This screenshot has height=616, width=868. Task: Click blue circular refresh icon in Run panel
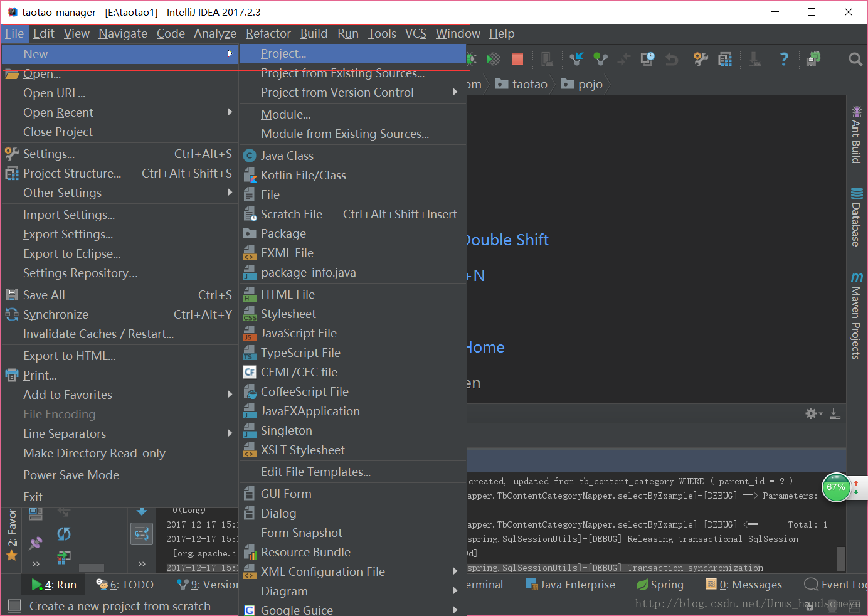64,534
